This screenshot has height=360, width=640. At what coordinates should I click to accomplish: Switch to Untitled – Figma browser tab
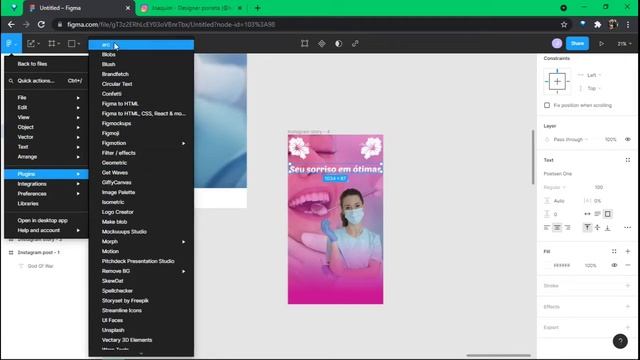(79, 8)
